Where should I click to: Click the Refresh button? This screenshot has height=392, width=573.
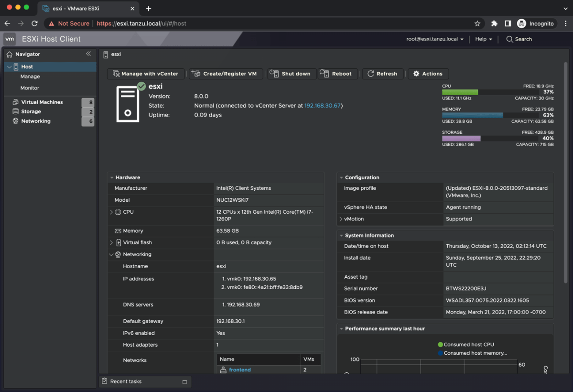pyautogui.click(x=383, y=74)
